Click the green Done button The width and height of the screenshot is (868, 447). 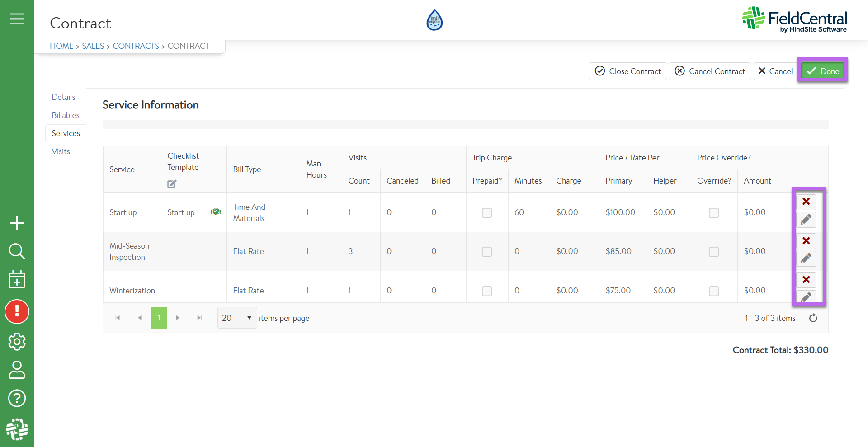tap(822, 71)
